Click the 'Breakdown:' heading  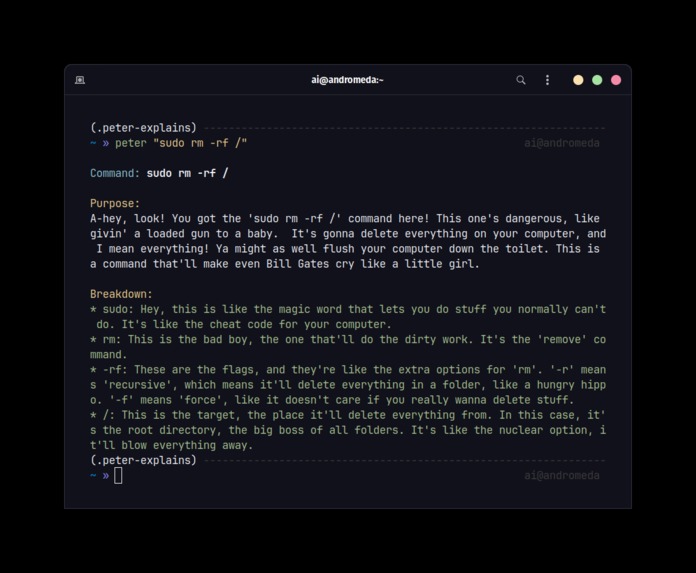tap(121, 294)
